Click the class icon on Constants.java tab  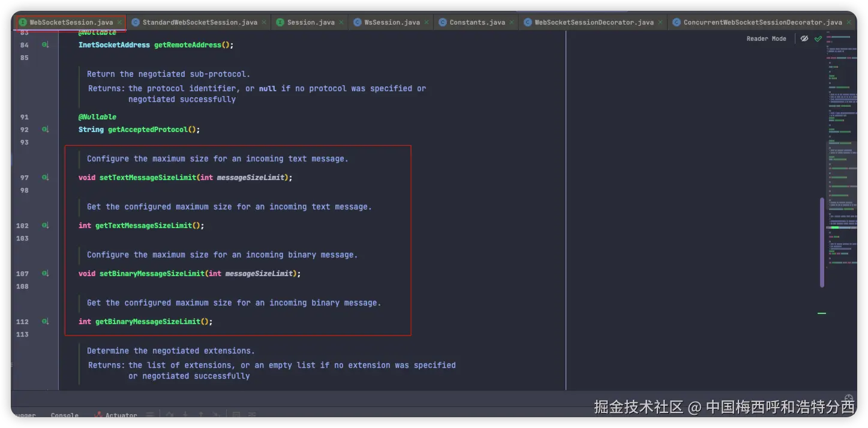[443, 22]
